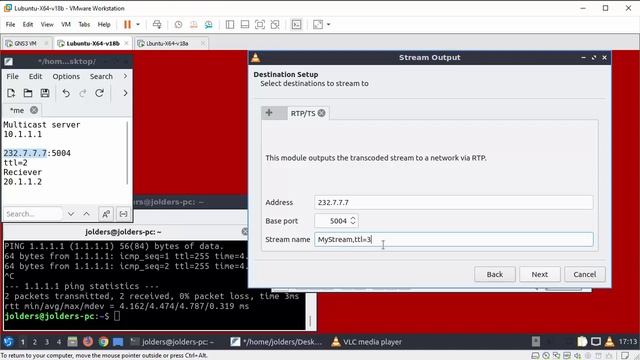Open the VMware Tabs menu

(x=84, y=24)
